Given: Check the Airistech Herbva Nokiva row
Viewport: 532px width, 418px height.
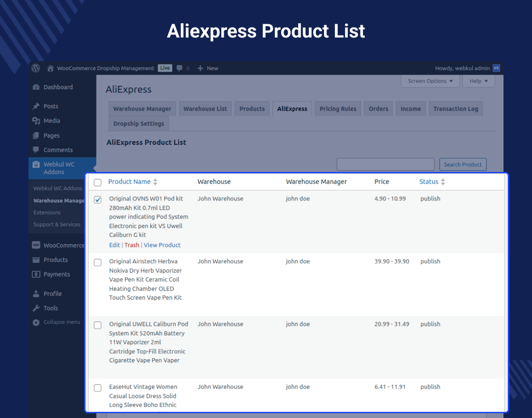Looking at the screenshot, I should tap(97, 262).
